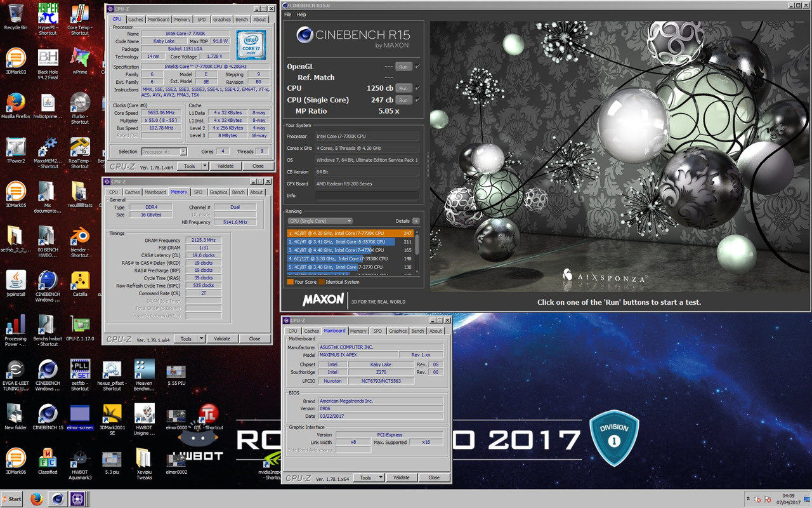Launch the wPrime desktop icon
Viewport: 812px width, 508px height.
point(79,61)
